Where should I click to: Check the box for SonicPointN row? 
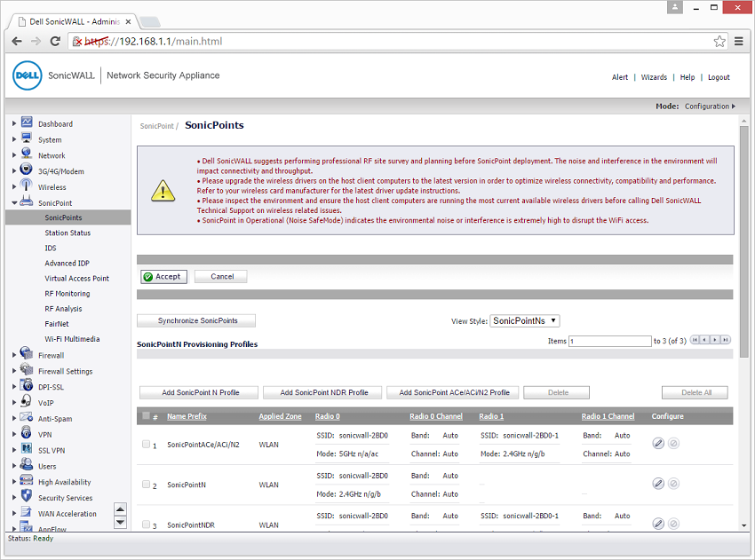146,485
